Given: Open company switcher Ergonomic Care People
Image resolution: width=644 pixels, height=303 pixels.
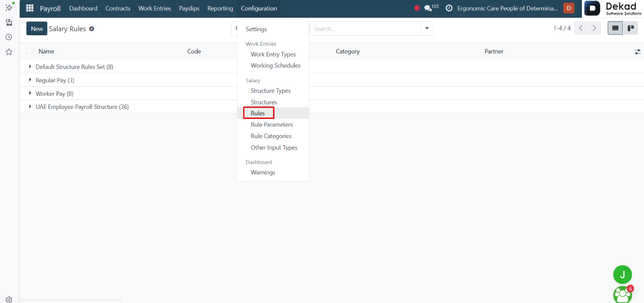Looking at the screenshot, I should (x=508, y=8).
